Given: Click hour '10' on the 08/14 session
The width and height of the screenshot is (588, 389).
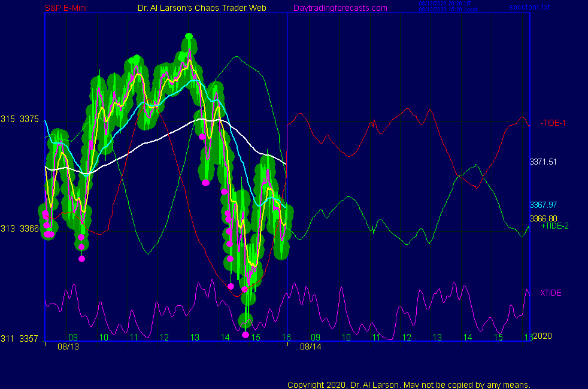Looking at the screenshot, I should point(346,338).
